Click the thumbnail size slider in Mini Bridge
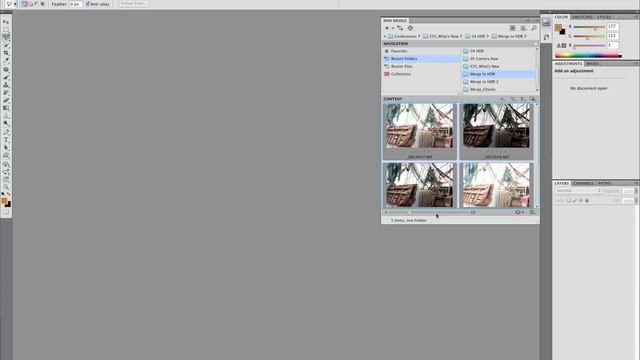 429,212
